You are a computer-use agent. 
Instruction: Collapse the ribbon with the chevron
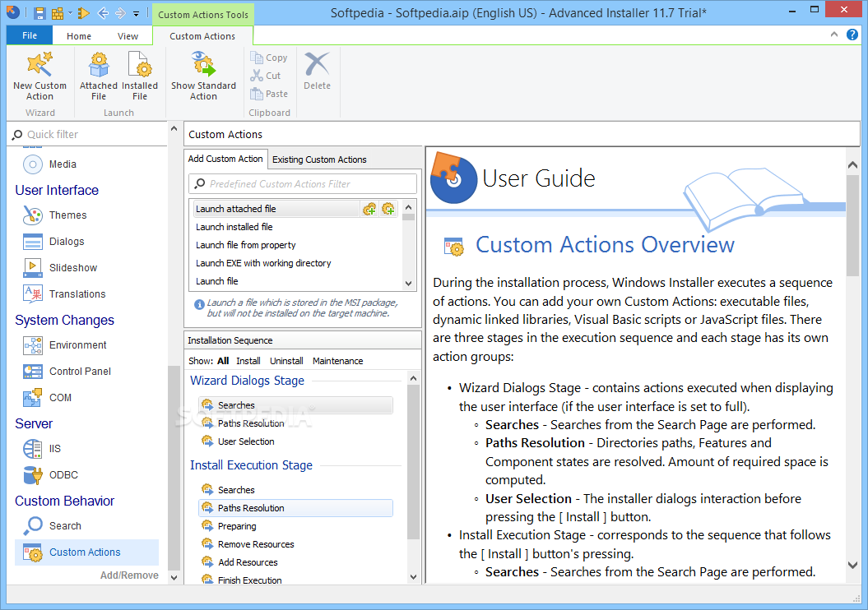pos(834,35)
